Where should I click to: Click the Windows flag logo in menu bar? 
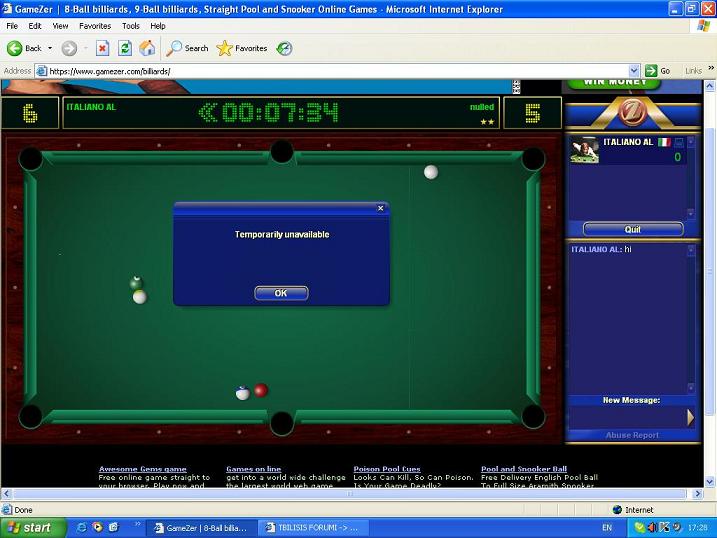[704, 26]
